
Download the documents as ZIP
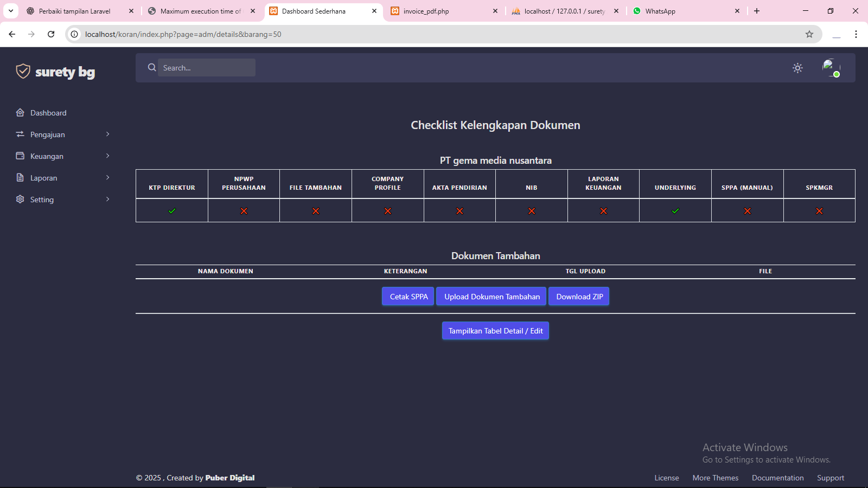[x=579, y=297]
